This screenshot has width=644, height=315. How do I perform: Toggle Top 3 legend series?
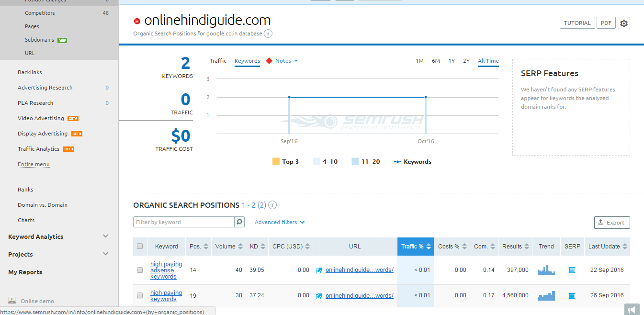tap(285, 162)
